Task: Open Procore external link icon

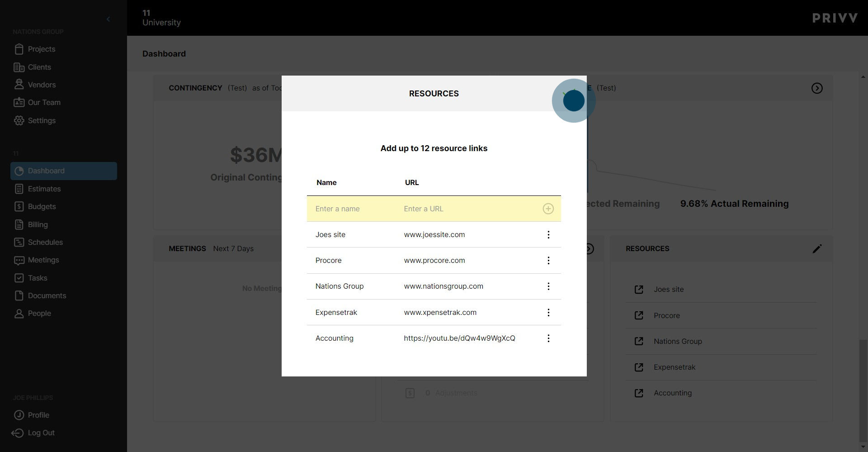Action: pyautogui.click(x=639, y=315)
